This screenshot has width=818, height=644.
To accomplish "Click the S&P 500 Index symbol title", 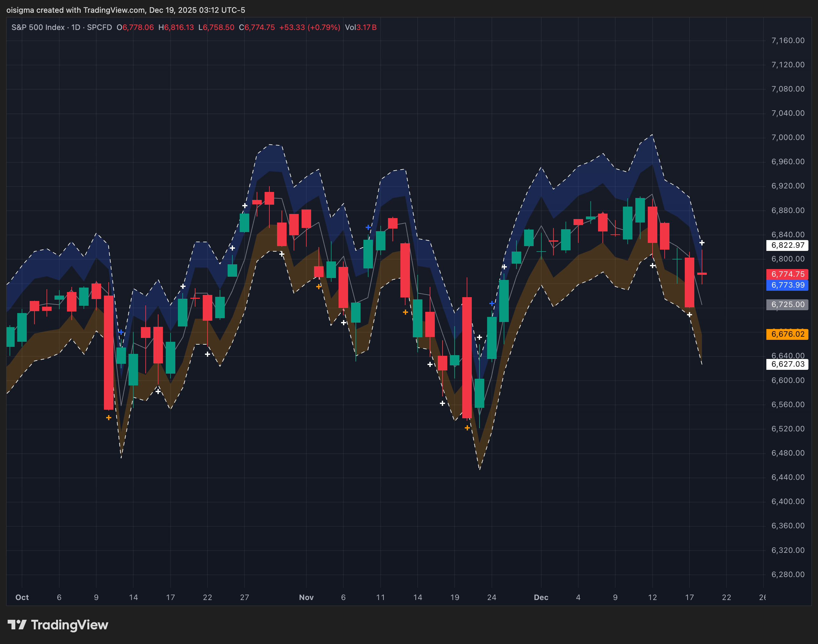I will pyautogui.click(x=38, y=27).
